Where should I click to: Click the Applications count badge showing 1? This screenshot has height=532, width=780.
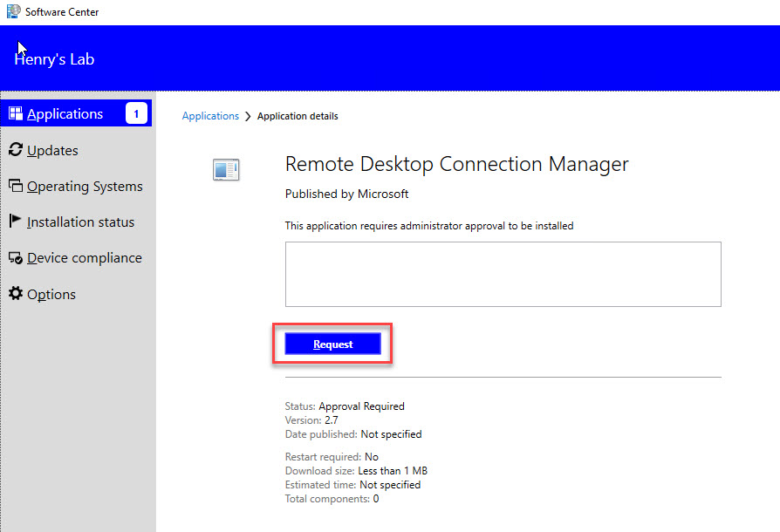pos(136,113)
